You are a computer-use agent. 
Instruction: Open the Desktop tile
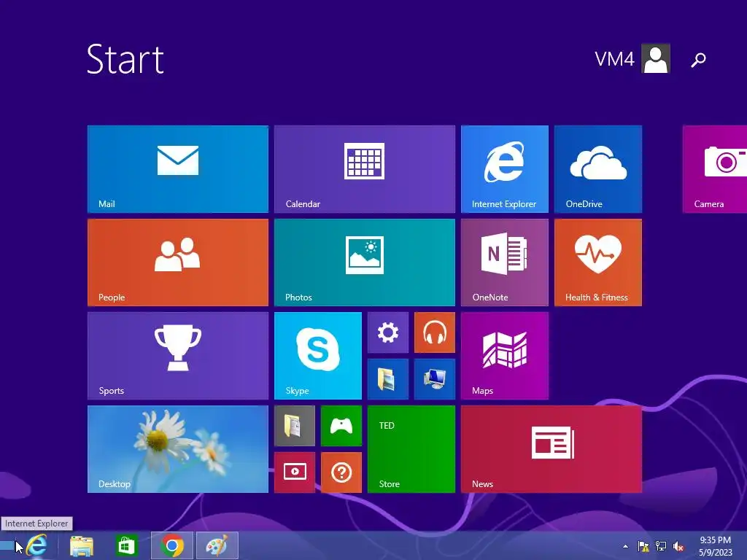coord(178,449)
